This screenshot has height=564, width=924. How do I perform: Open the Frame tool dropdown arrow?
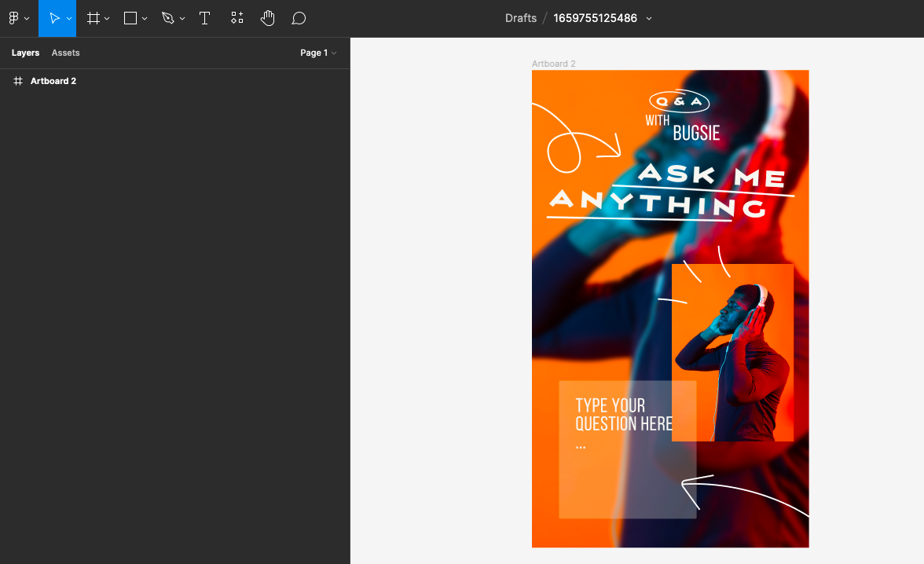[x=107, y=18]
